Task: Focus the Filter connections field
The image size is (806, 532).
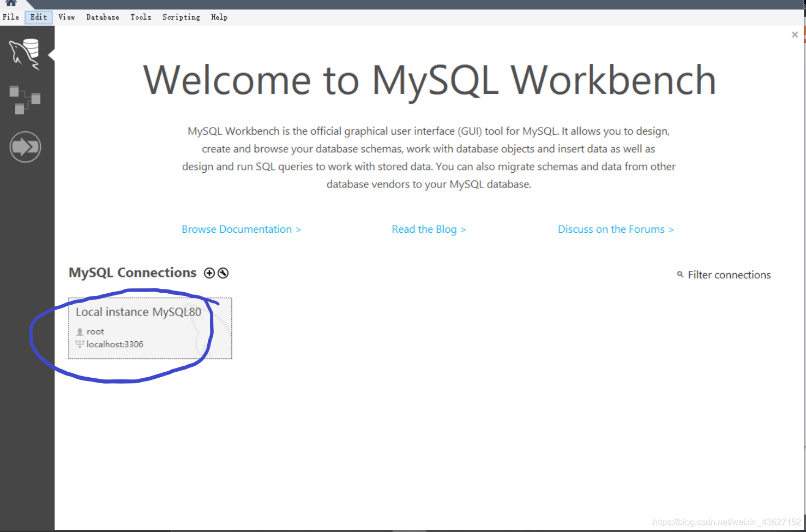Action: pyautogui.click(x=729, y=275)
